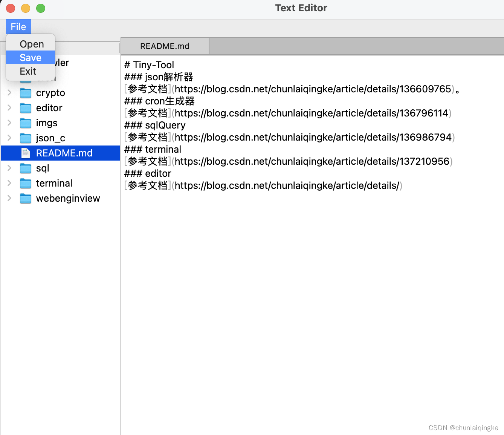Choose Save from the File menu
This screenshot has width=504, height=435.
(x=30, y=57)
